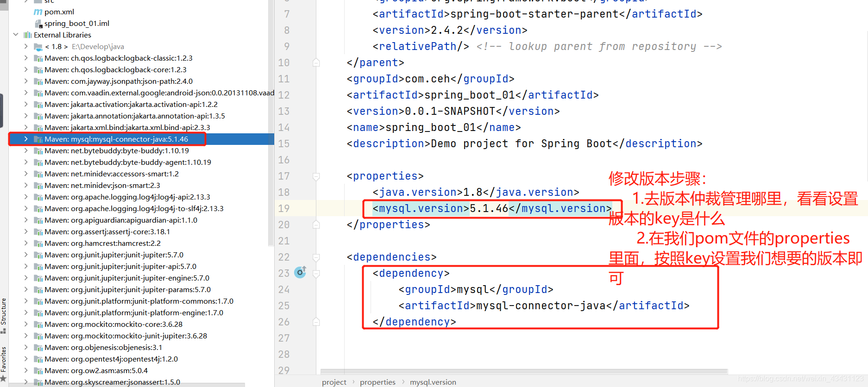The height and width of the screenshot is (387, 868).
Task: Click the External Libraries icon
Action: coord(28,35)
